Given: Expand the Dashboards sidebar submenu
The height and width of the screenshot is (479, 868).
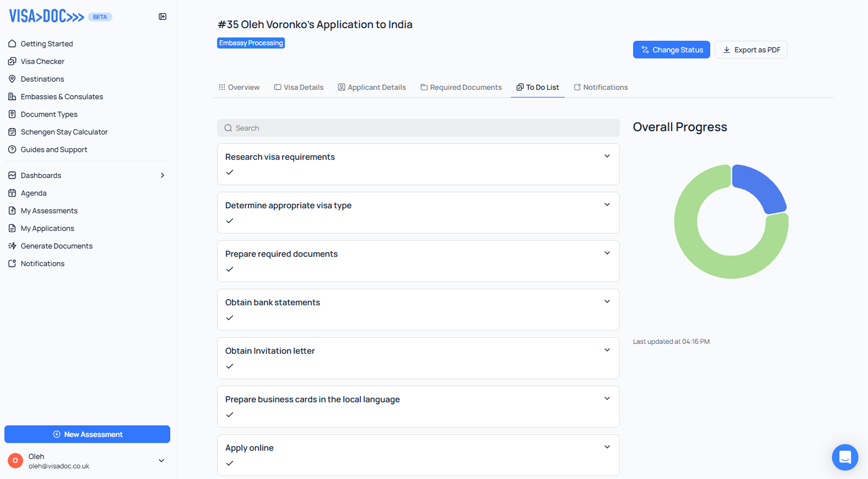Looking at the screenshot, I should pos(162,175).
